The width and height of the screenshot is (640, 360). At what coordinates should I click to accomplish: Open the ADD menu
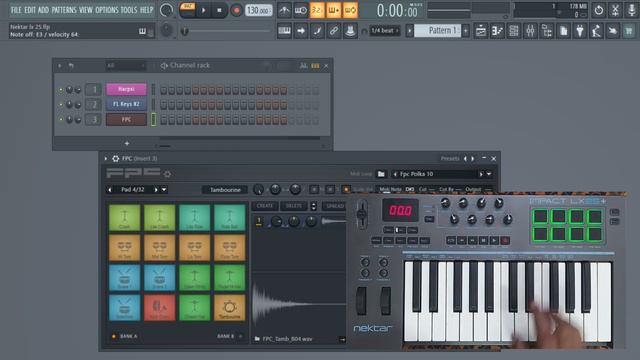[43, 10]
